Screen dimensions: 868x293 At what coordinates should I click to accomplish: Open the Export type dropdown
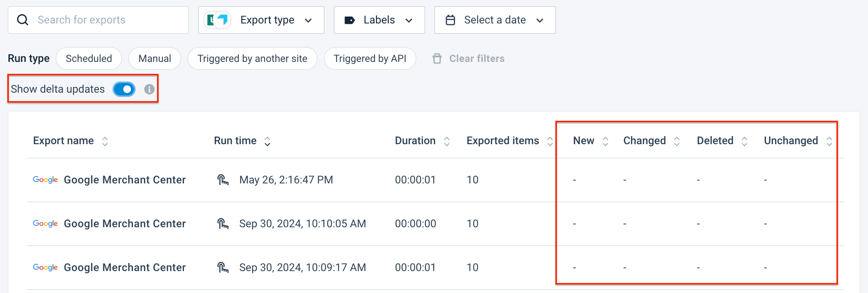(261, 20)
